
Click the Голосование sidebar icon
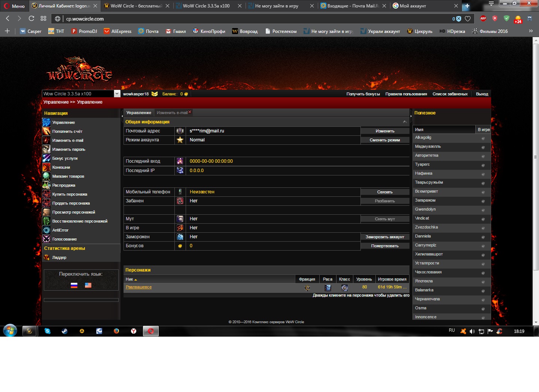tap(46, 239)
